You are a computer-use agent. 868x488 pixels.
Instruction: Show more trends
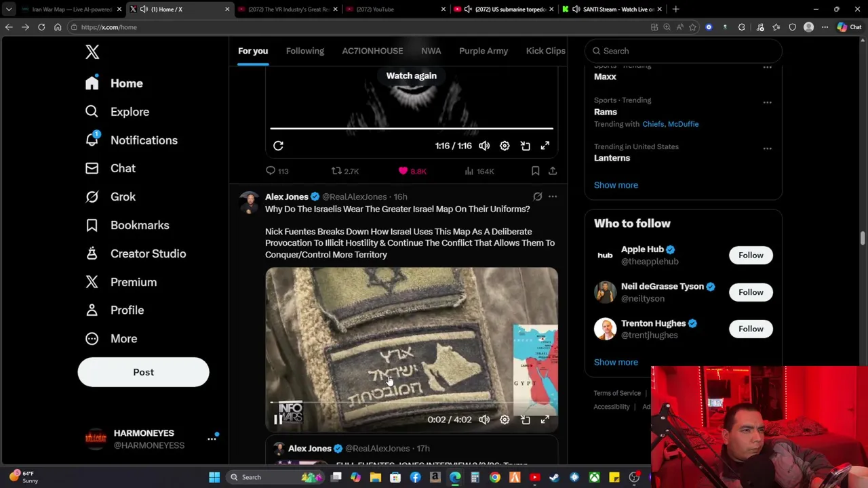point(616,185)
